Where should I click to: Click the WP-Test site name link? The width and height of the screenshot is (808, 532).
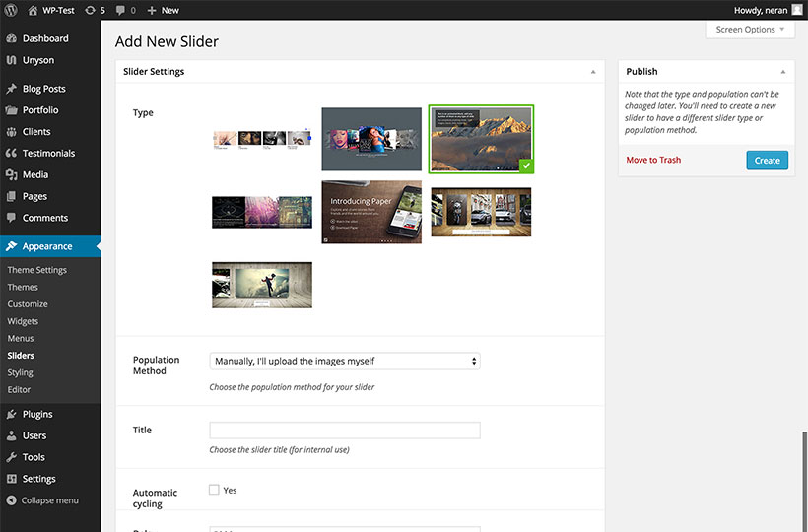pyautogui.click(x=59, y=10)
